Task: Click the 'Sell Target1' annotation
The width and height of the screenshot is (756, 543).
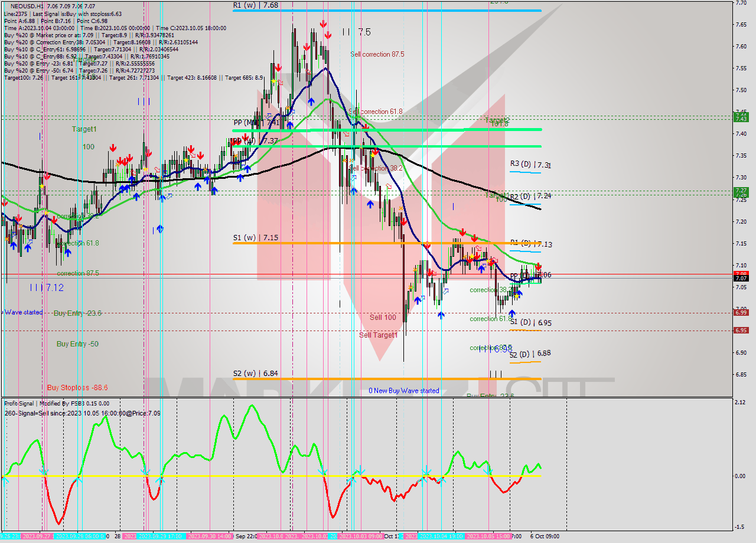Action: point(379,335)
